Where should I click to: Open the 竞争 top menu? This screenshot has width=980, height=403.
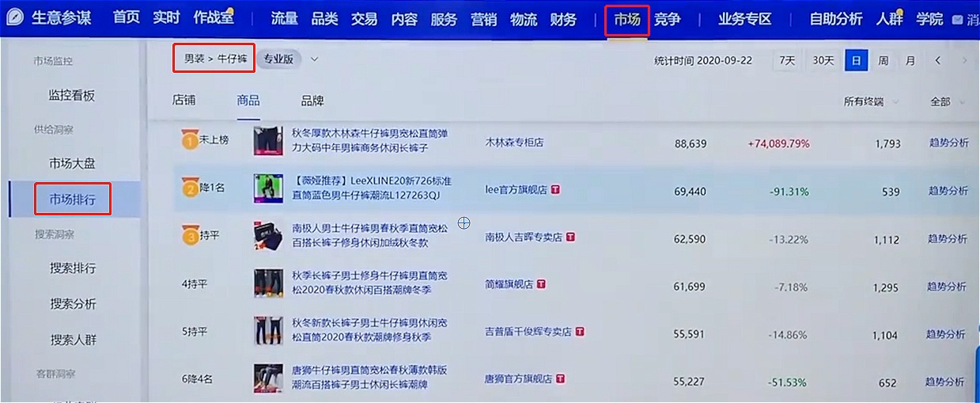[668, 19]
